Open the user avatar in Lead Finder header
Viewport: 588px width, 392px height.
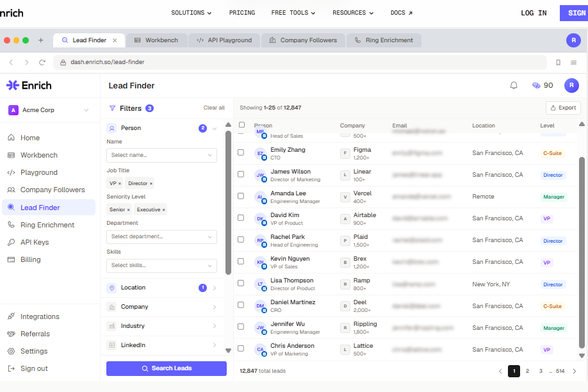point(571,86)
